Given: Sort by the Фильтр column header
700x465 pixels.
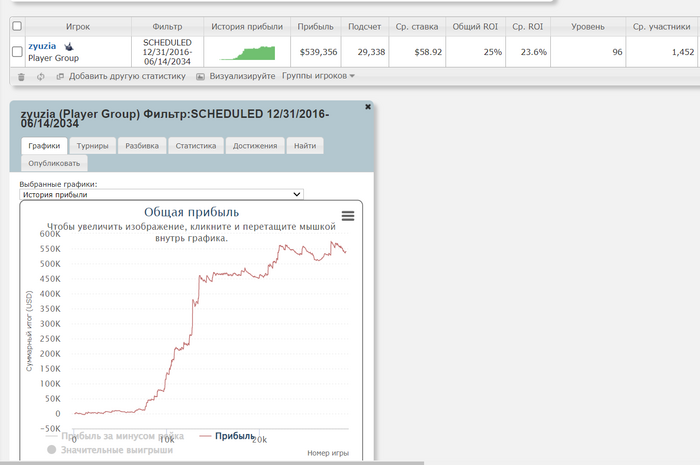Looking at the screenshot, I should point(167,27).
